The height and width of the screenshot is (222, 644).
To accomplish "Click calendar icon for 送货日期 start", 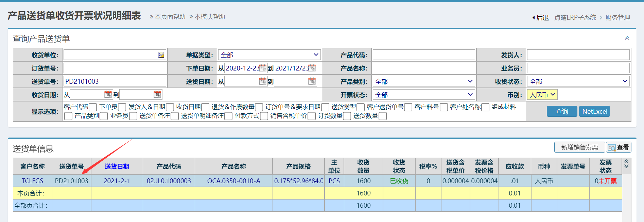I will tap(263, 81).
